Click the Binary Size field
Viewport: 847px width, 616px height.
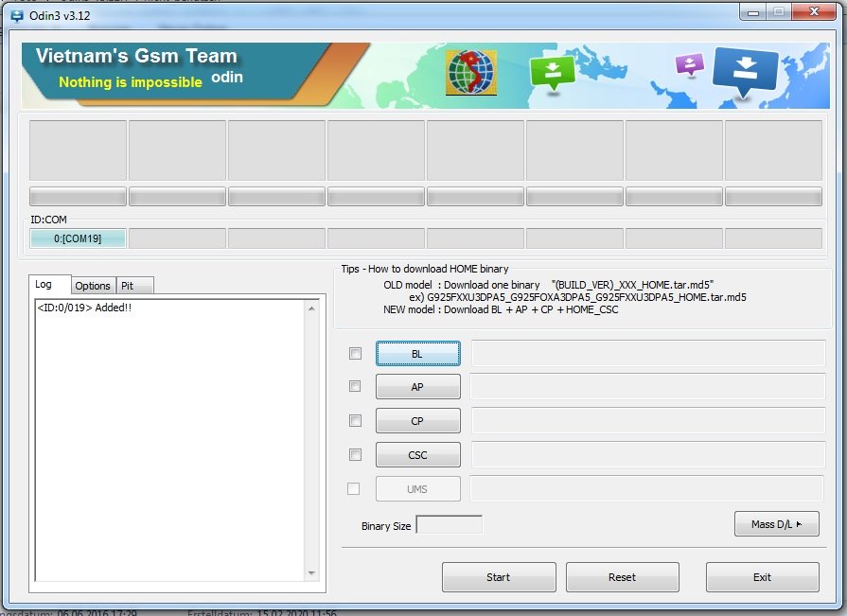[x=450, y=525]
